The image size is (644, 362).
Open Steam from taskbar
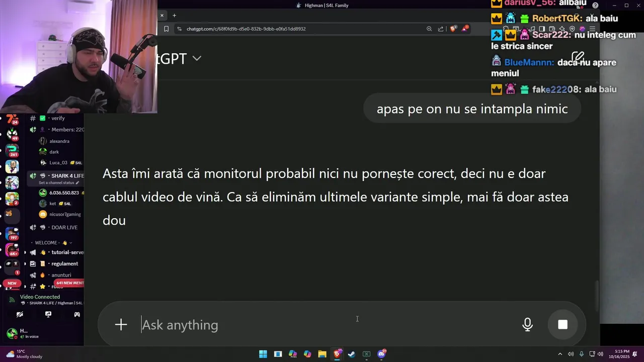coord(352,354)
